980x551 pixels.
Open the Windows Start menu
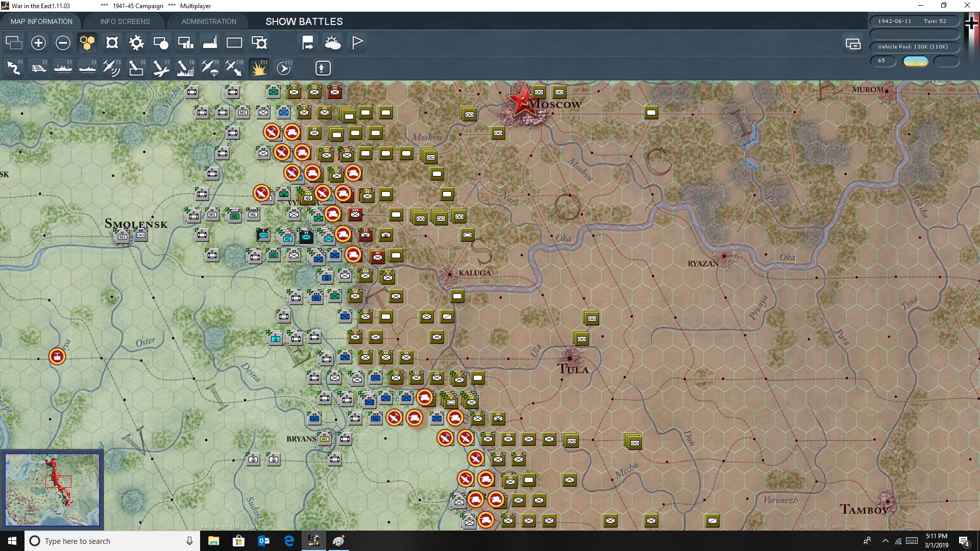pyautogui.click(x=12, y=541)
